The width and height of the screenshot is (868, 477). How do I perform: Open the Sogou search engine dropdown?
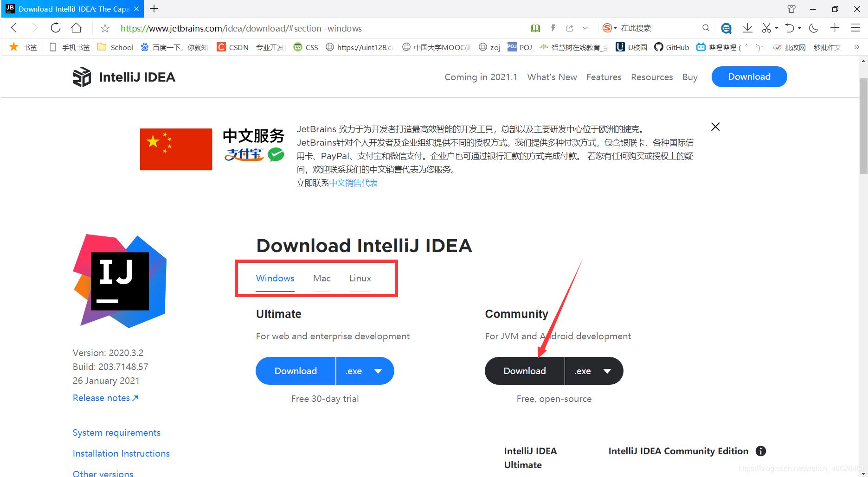(x=609, y=28)
